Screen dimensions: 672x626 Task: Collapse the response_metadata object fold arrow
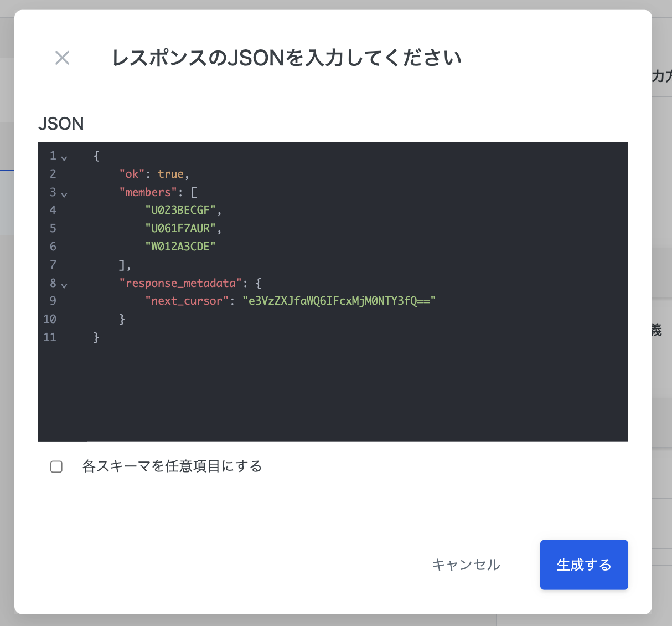pyautogui.click(x=65, y=285)
